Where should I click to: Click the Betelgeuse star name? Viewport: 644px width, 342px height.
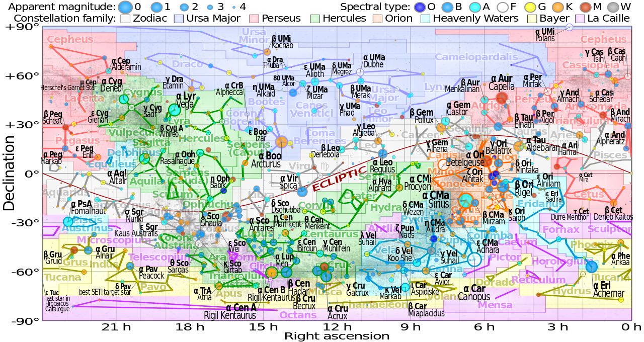tap(465, 162)
